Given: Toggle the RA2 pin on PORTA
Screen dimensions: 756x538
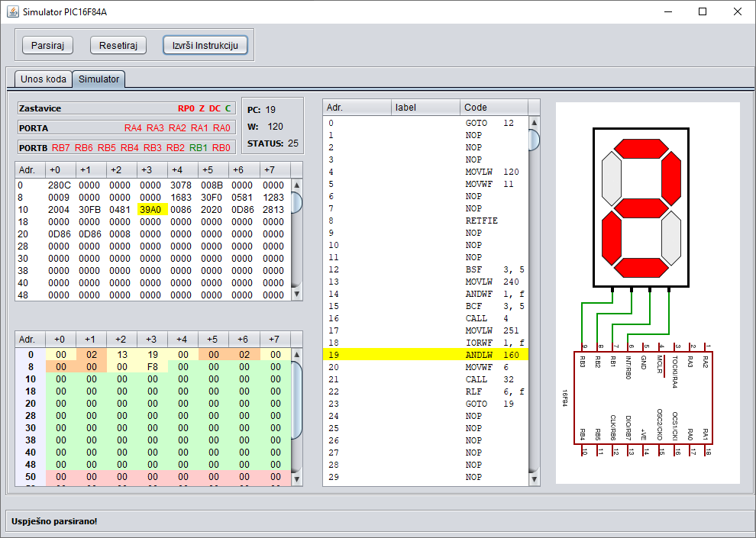Looking at the screenshot, I should click(x=177, y=128).
